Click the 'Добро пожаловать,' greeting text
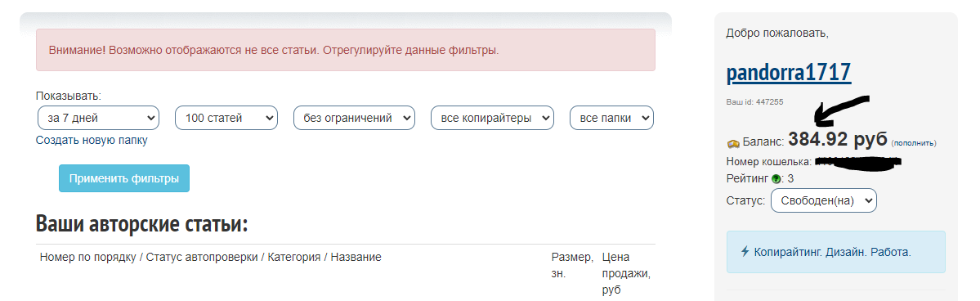This screenshot has height=301, width=980. pos(777,34)
